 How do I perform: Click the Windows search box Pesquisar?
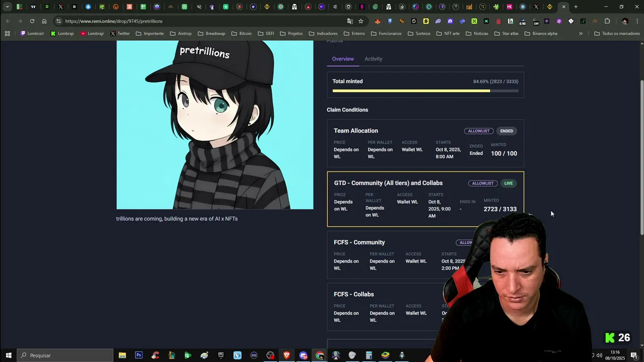click(64, 355)
